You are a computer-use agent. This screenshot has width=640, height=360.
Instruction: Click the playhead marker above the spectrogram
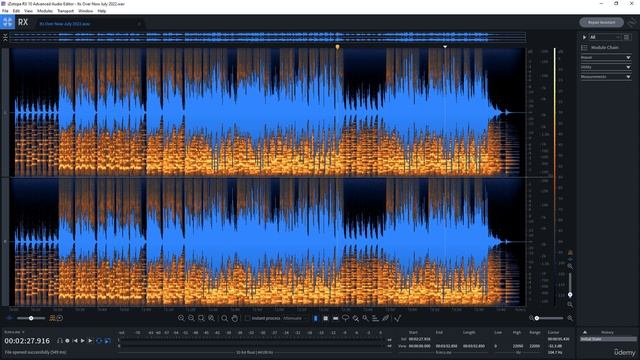coord(337,47)
